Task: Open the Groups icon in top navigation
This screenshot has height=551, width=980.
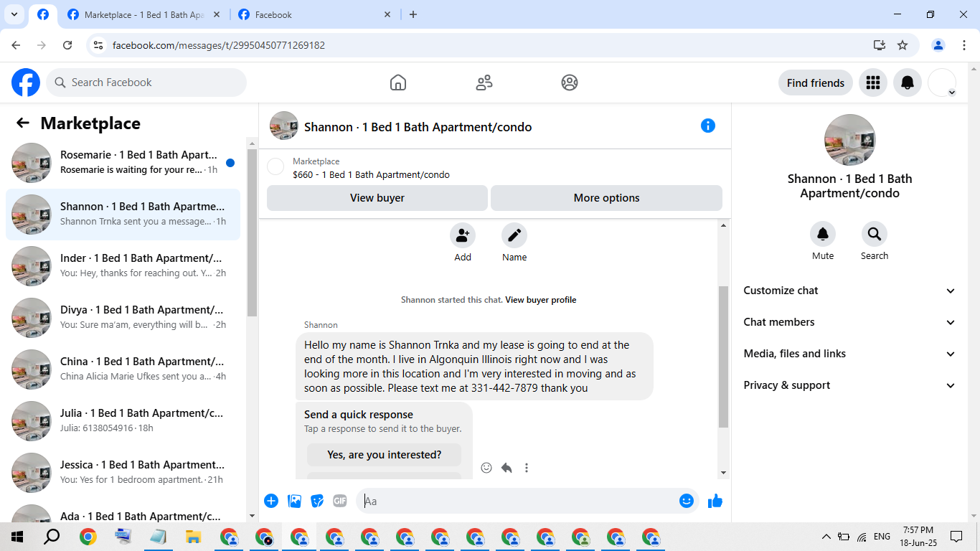Action: click(x=570, y=83)
